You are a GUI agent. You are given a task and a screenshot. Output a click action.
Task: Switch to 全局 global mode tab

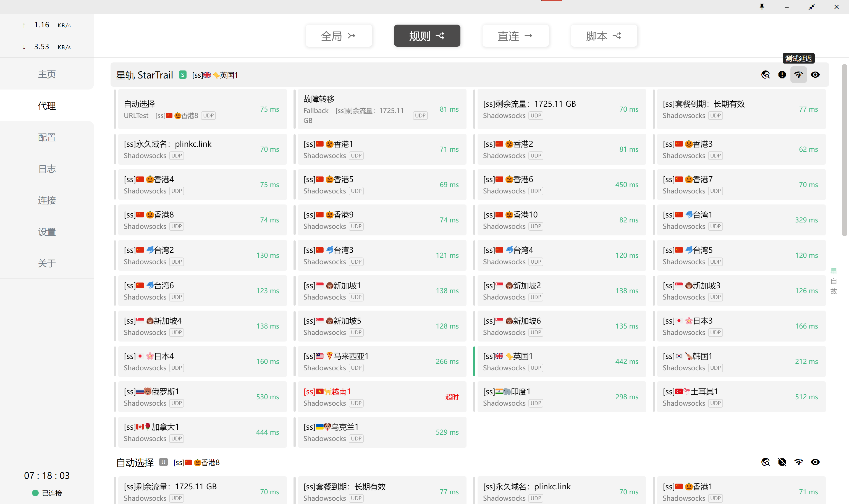[x=338, y=36]
